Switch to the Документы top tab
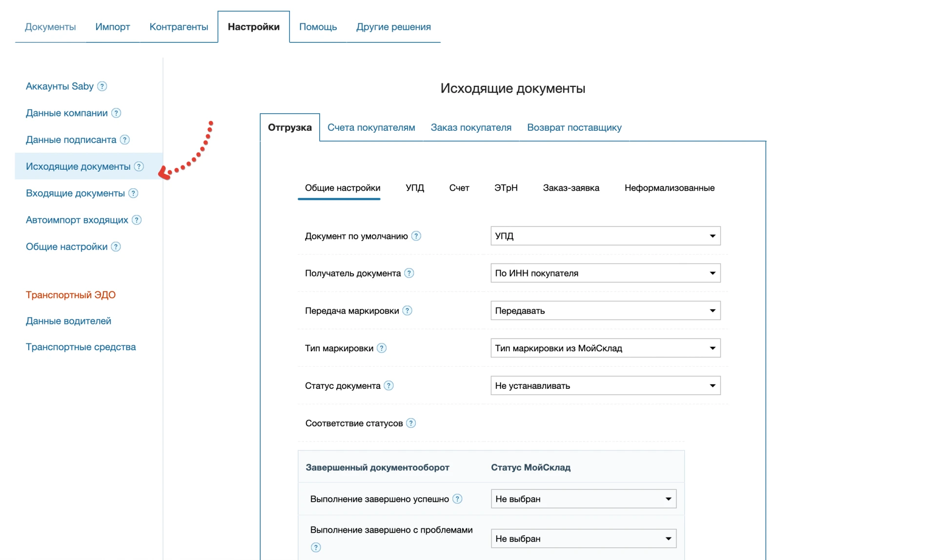The width and height of the screenshot is (937, 560). pyautogui.click(x=50, y=27)
